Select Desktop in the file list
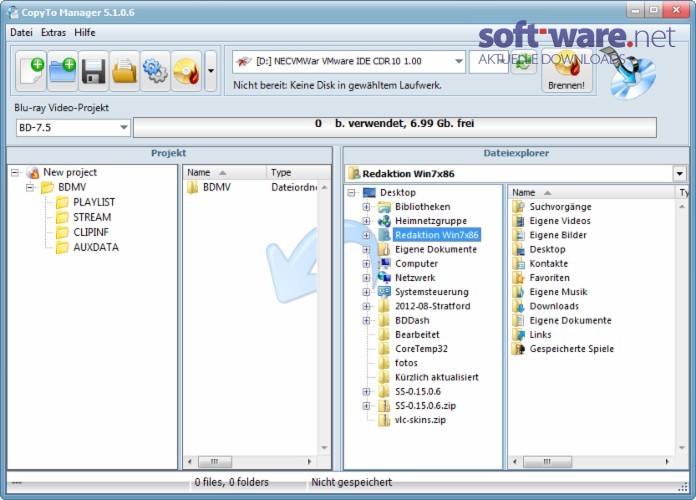This screenshot has height=500, width=696. pos(547,250)
